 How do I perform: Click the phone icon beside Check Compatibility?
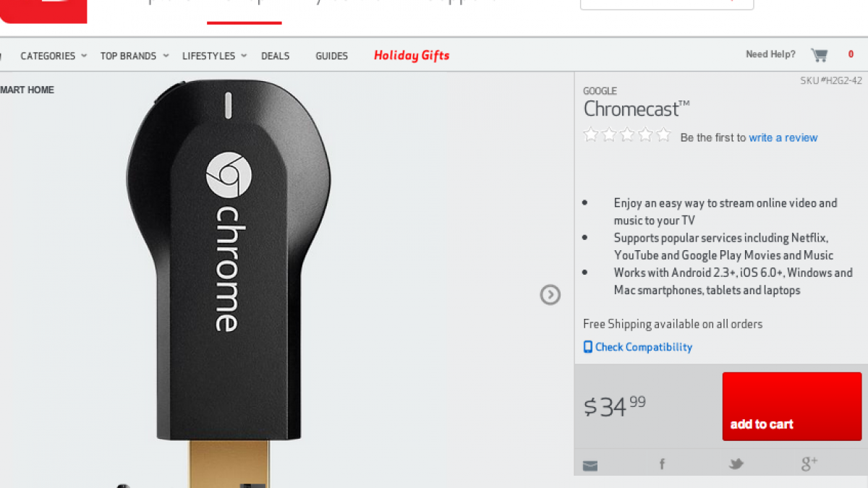click(x=588, y=347)
